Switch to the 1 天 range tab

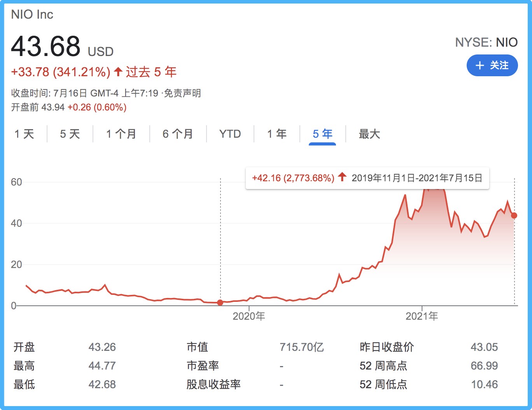click(x=24, y=134)
